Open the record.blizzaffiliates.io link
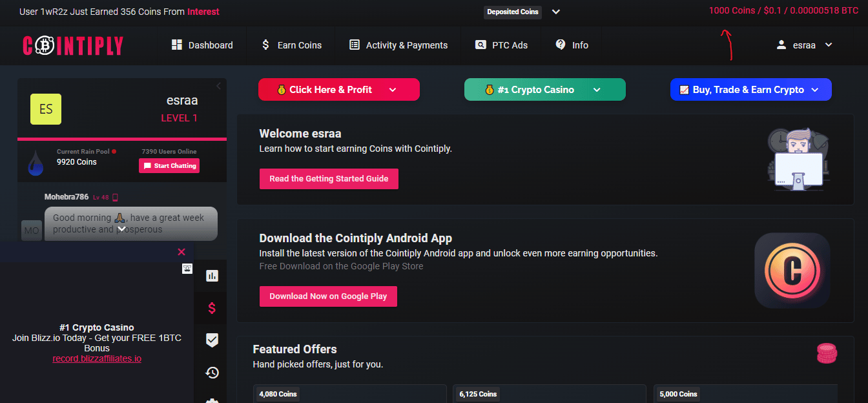Image resolution: width=868 pixels, height=403 pixels. tap(97, 358)
